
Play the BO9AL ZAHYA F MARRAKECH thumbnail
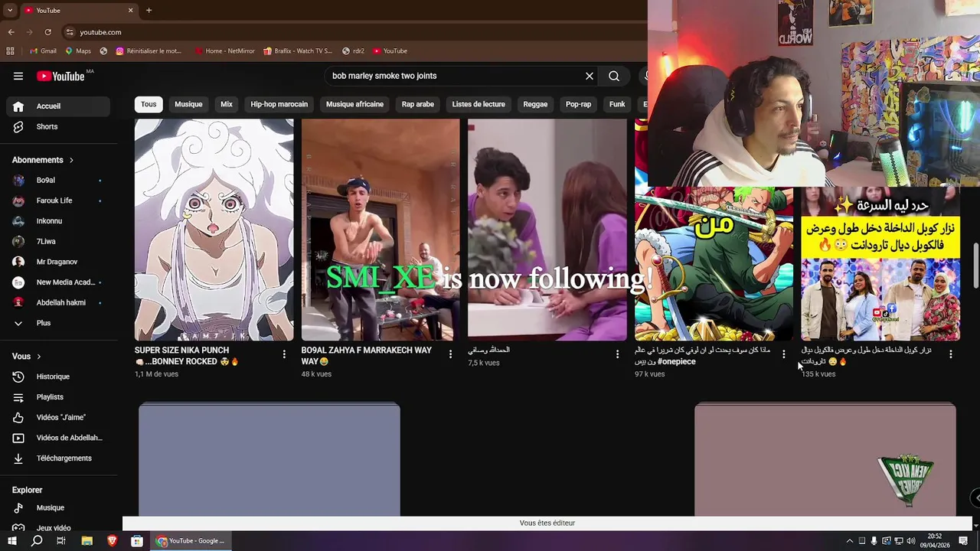pyautogui.click(x=381, y=230)
